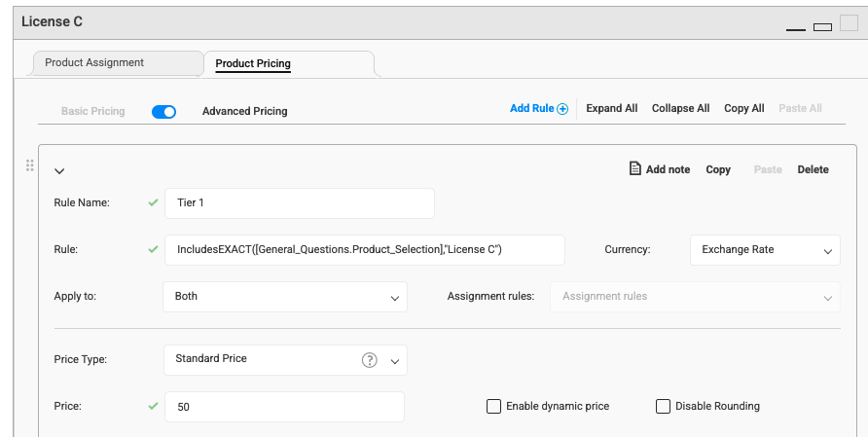Click the License C panel title

click(x=52, y=21)
